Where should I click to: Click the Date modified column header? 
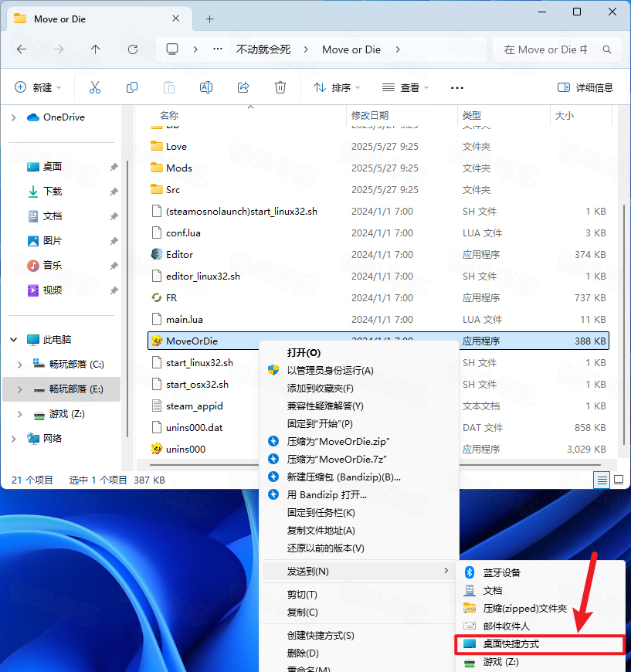pos(370,115)
